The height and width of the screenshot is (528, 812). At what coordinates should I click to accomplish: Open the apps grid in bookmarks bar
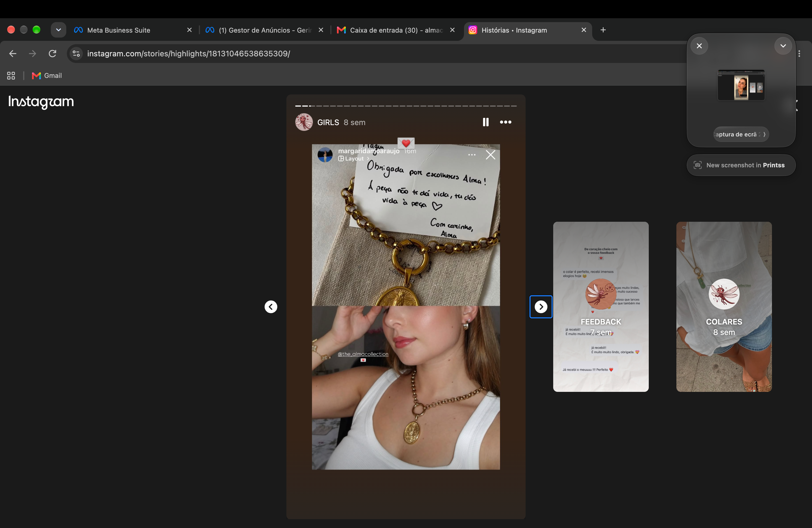pos(11,76)
